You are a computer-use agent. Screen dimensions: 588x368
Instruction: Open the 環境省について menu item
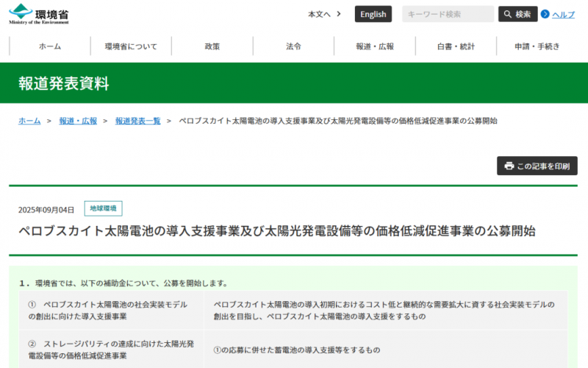(131, 46)
